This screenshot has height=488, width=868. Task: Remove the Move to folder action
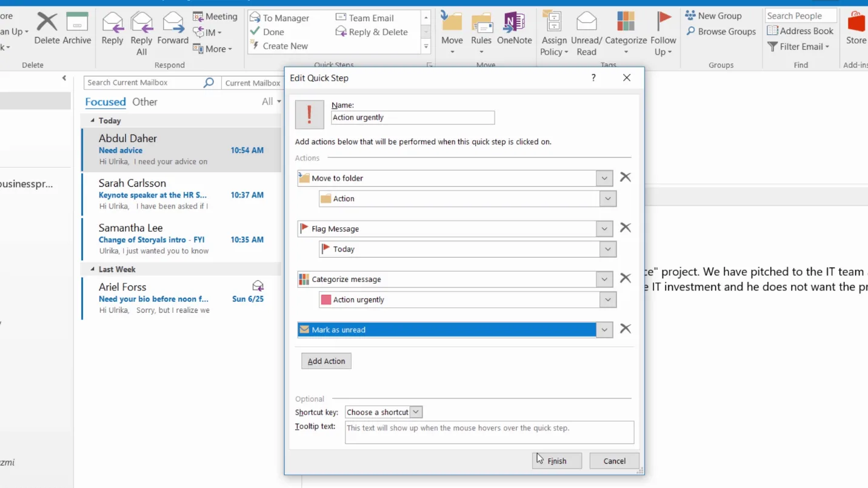(x=626, y=177)
